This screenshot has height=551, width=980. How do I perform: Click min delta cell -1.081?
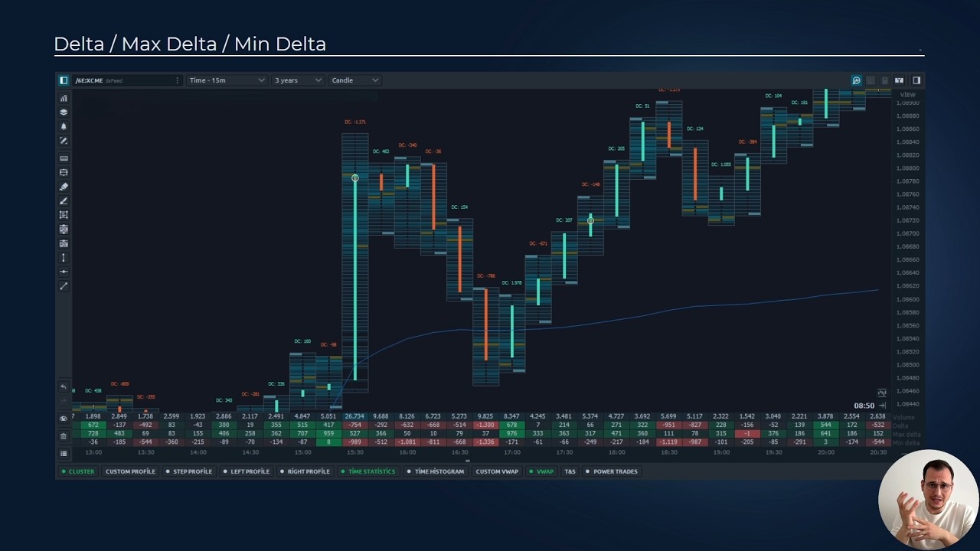(407, 442)
